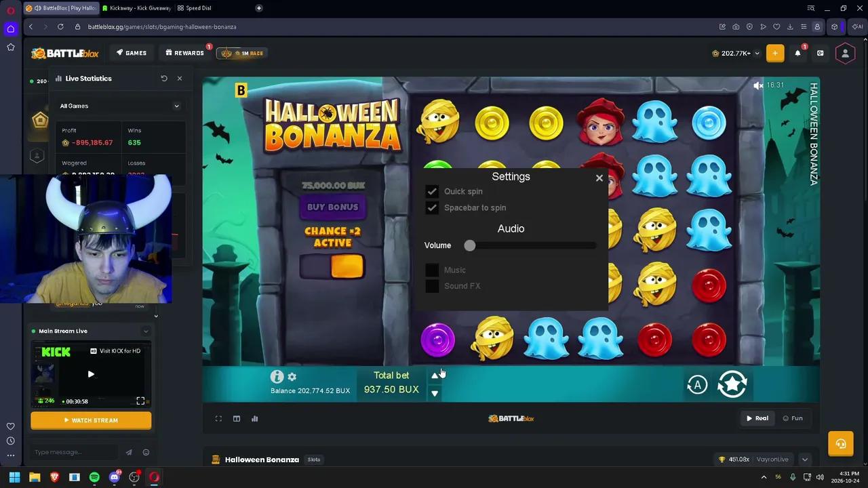868x488 pixels.
Task: Go back in browser history
Action: point(31,26)
